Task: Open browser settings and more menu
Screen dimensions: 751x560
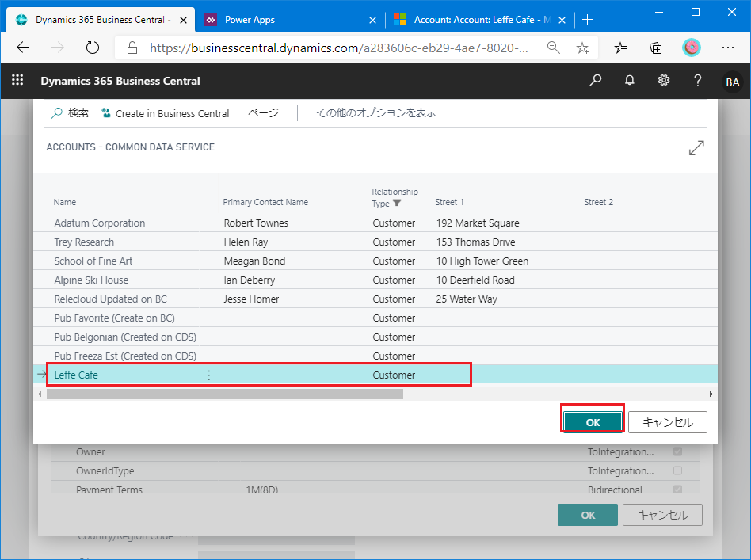Action: pyautogui.click(x=728, y=48)
